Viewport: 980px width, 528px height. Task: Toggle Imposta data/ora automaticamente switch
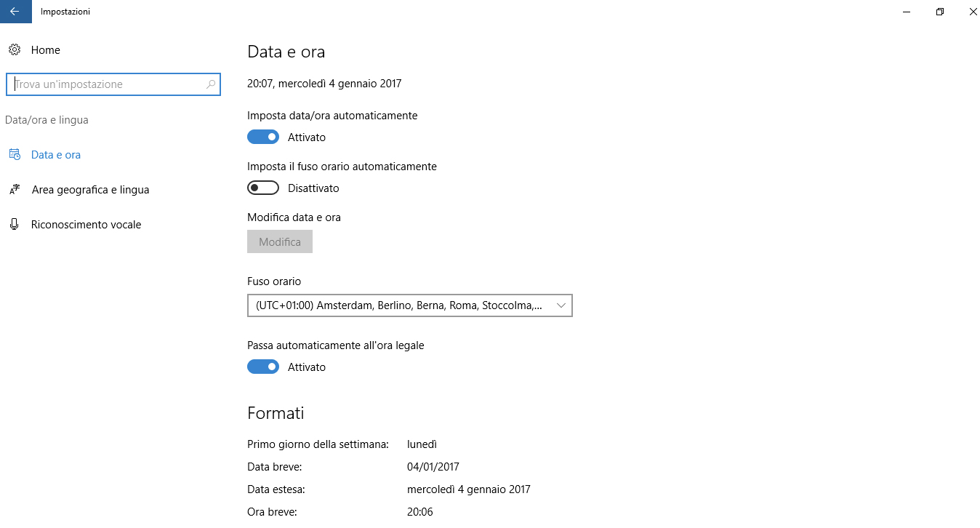click(x=263, y=137)
